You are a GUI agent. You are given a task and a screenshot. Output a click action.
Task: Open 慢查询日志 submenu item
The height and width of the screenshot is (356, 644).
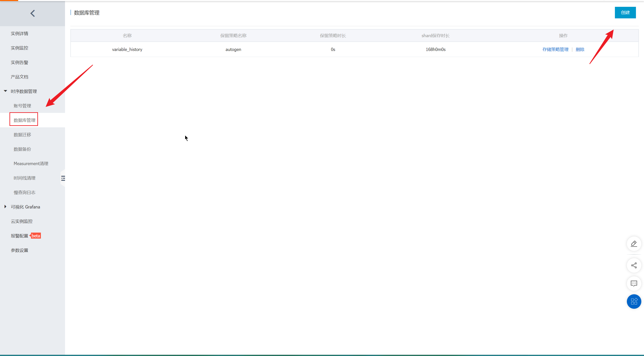25,193
